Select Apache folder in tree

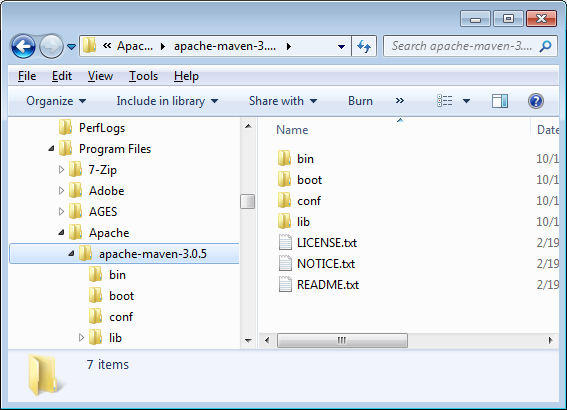(x=109, y=232)
